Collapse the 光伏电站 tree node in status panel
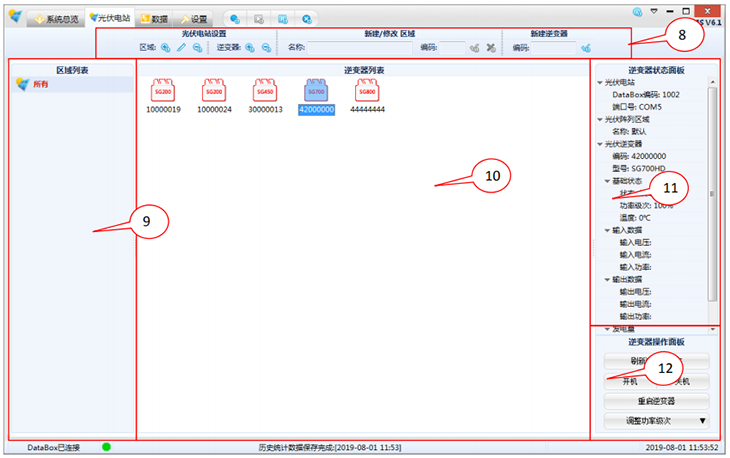 600,83
